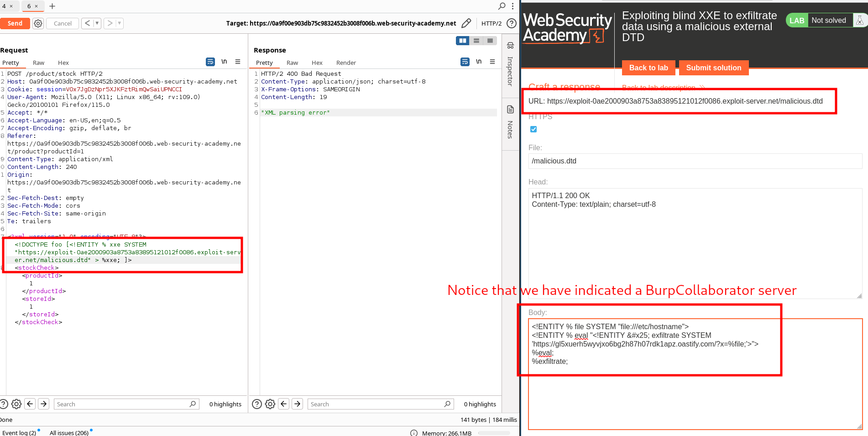Open the history back dropdown arrow
Image resolution: width=868 pixels, height=436 pixels.
coord(97,23)
